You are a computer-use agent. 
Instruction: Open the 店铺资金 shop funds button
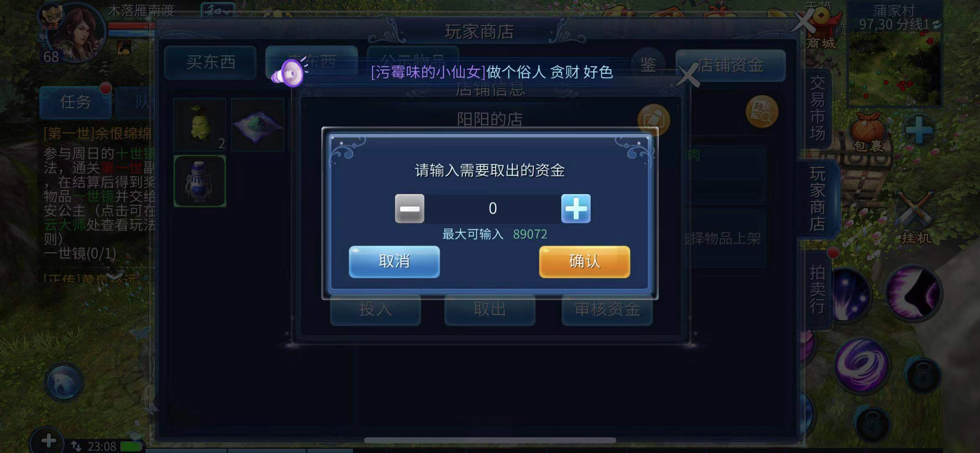(730, 65)
